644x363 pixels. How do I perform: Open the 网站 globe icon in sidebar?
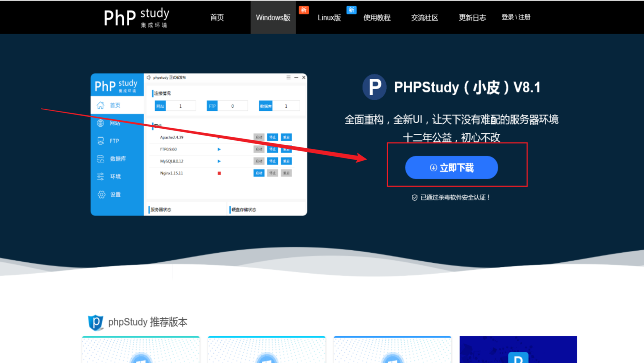point(101,123)
